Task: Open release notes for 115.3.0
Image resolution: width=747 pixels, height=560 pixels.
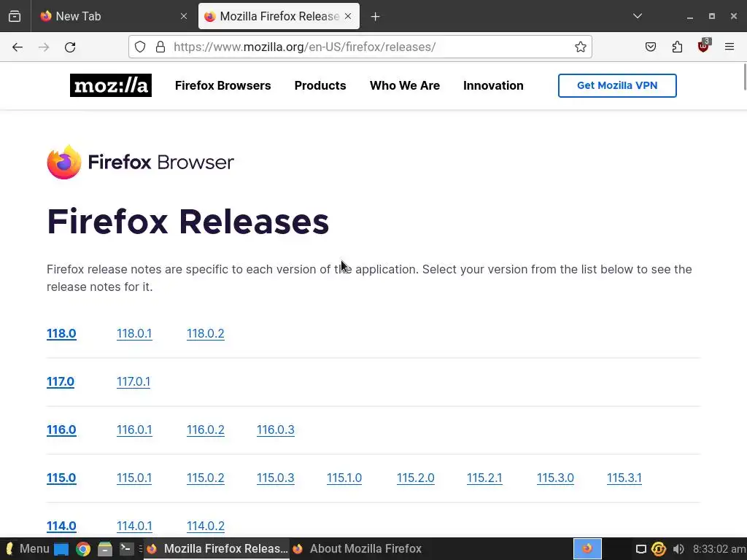Action: pos(555,478)
